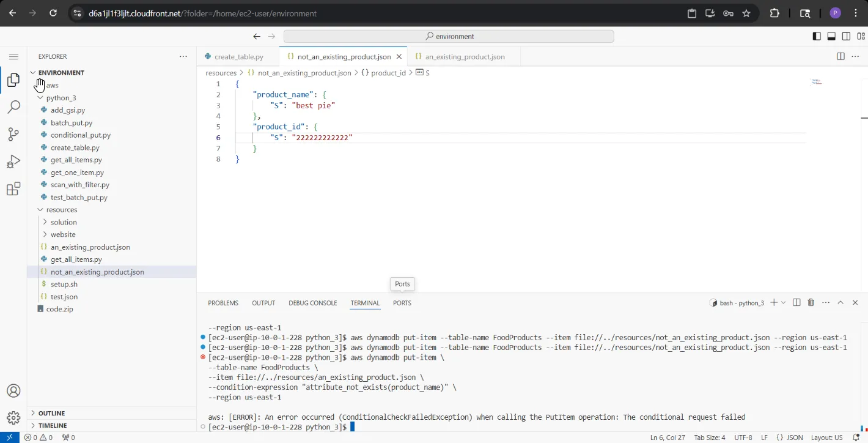Viewport: 868px width, 443px height.
Task: Click the editor minimap preview
Action: (817, 81)
